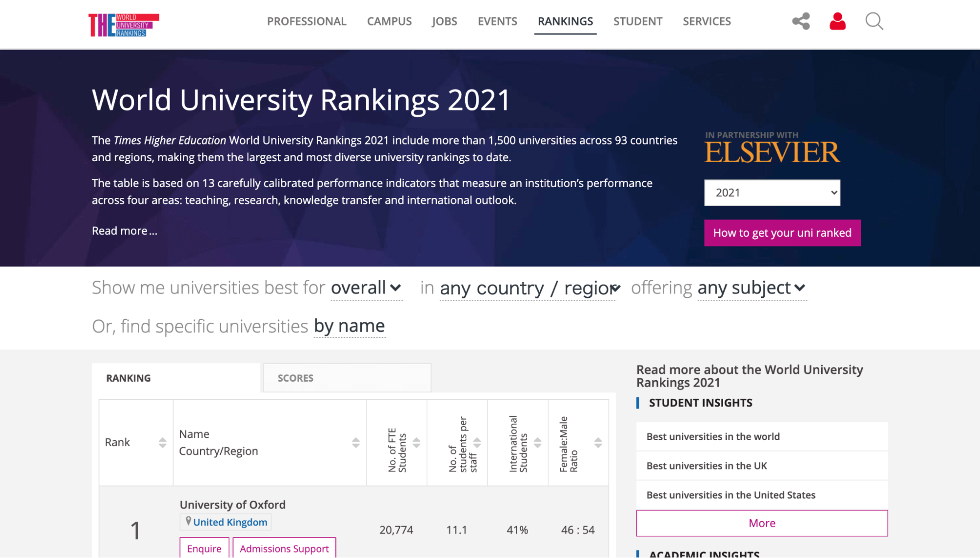Open the SERVICES menu

[706, 21]
